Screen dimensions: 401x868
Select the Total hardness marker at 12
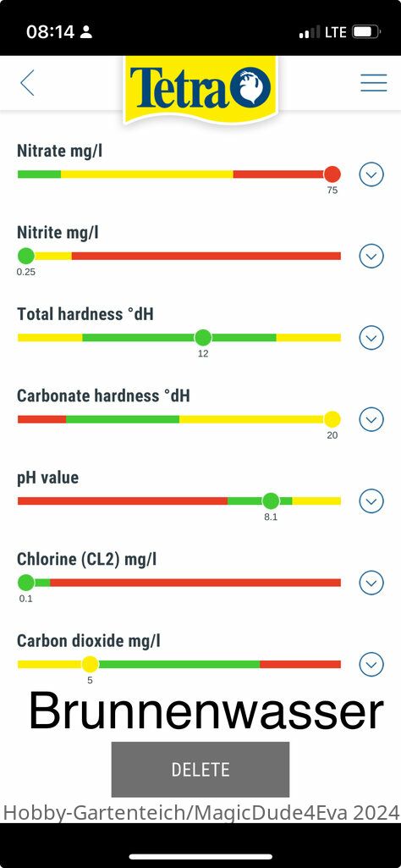point(203,337)
